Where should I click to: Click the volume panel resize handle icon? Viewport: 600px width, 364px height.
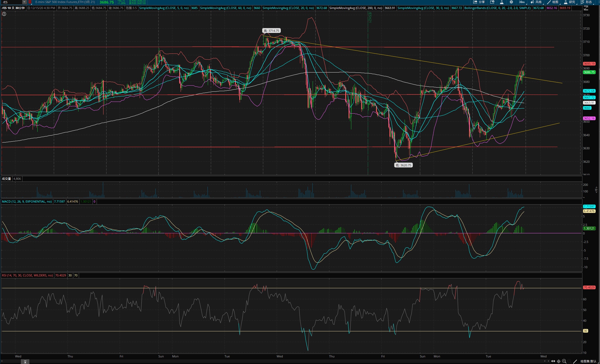click(596, 190)
